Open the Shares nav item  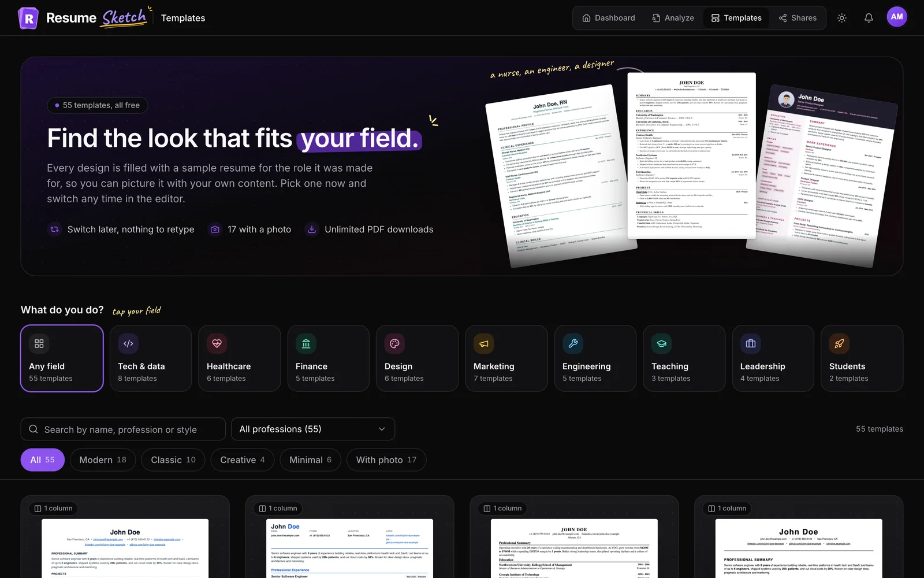point(798,18)
